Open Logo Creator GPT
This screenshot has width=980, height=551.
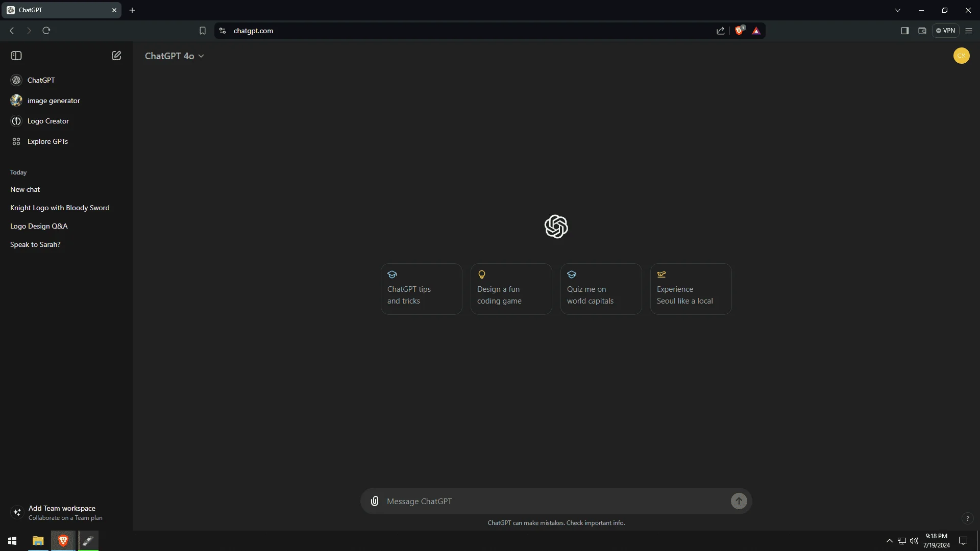(66, 121)
